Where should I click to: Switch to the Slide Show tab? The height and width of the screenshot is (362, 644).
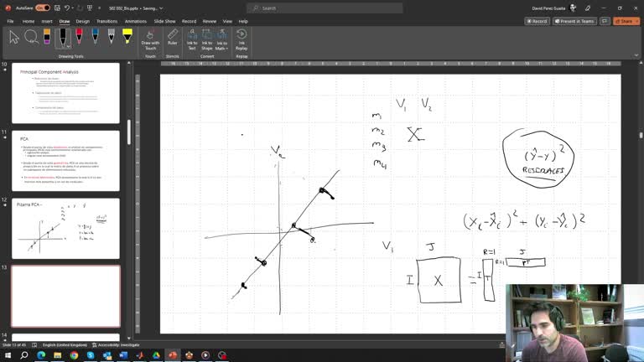(x=164, y=21)
